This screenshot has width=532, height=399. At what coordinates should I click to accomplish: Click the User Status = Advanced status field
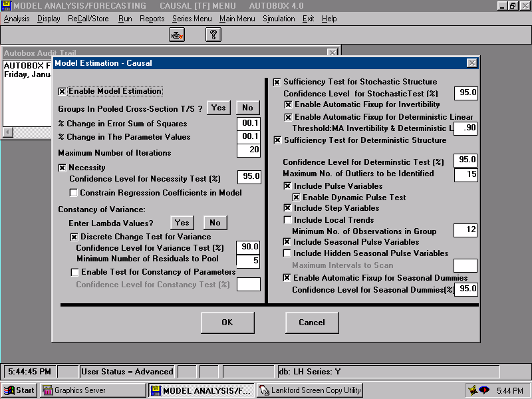tap(127, 372)
